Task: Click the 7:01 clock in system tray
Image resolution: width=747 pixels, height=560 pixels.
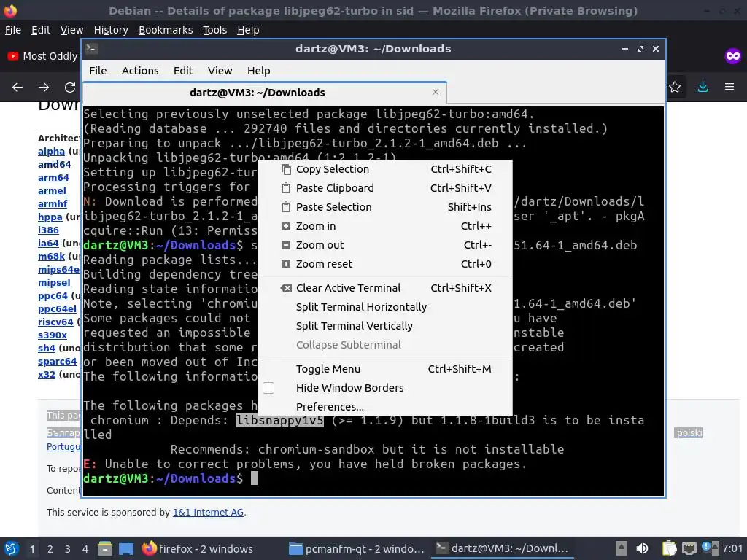Action: pos(732,548)
